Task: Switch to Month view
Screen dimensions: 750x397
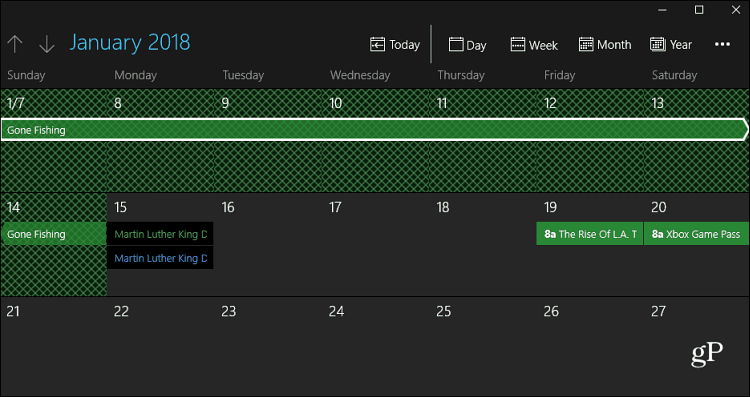Action: [605, 45]
